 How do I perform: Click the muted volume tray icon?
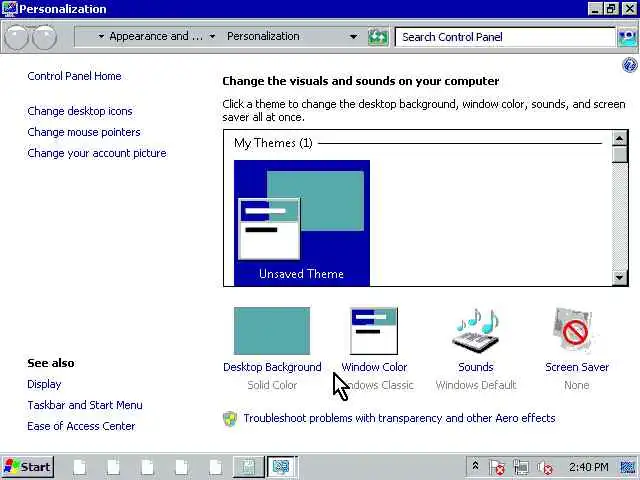coord(544,467)
